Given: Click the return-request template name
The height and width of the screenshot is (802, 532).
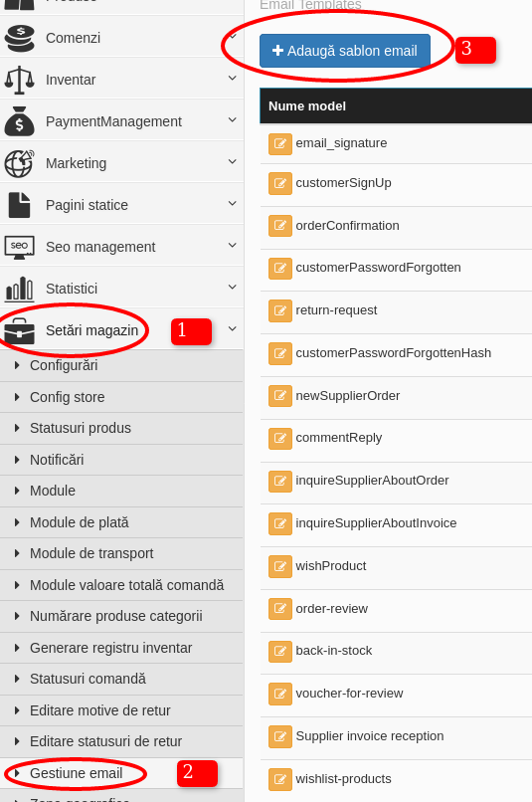Looking at the screenshot, I should click(x=336, y=310).
